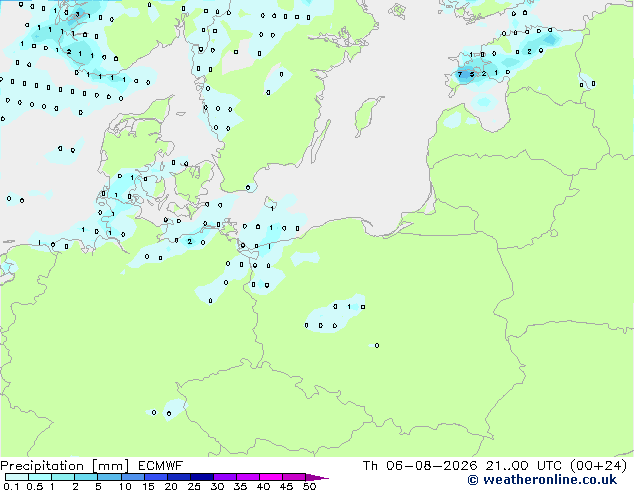
Task: Pick the 15–20 mm legend color swatch
Action: tap(155, 477)
